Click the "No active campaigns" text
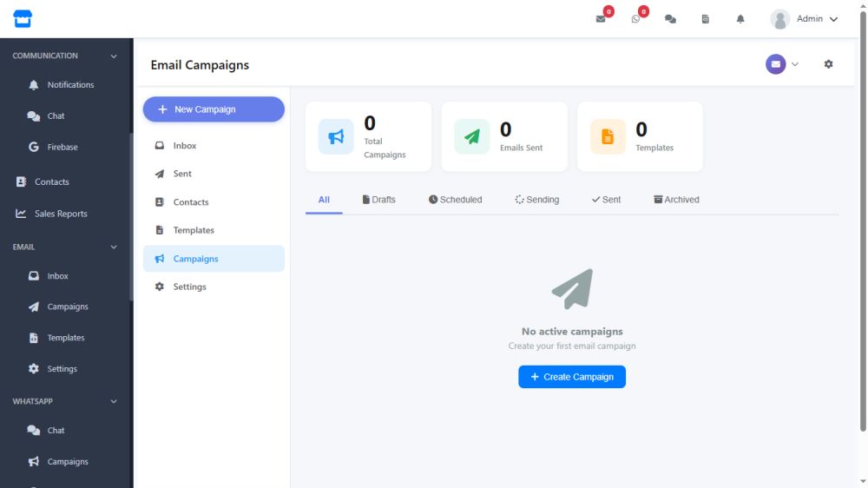Viewport: 868px width, 488px height. [572, 331]
